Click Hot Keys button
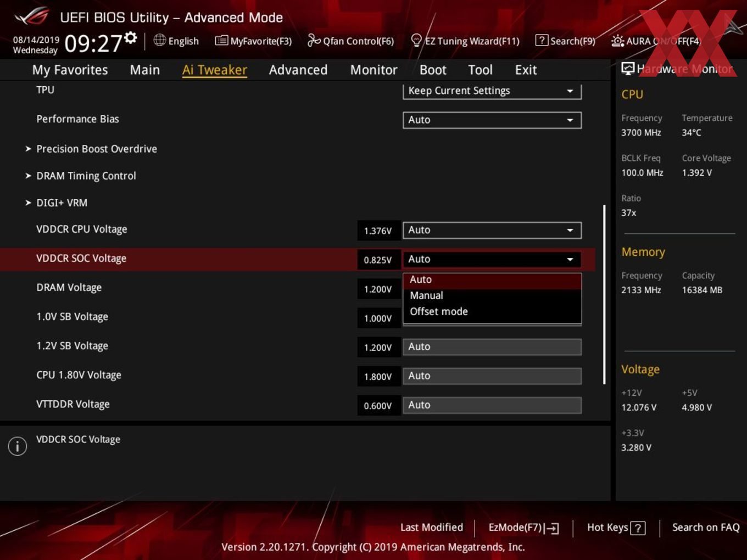This screenshot has height=560, width=747. click(616, 528)
